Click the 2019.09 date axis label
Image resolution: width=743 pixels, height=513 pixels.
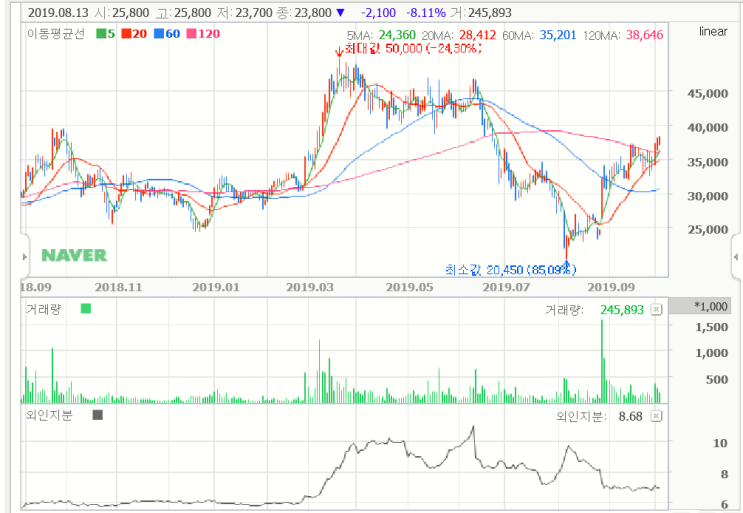[x=611, y=287]
